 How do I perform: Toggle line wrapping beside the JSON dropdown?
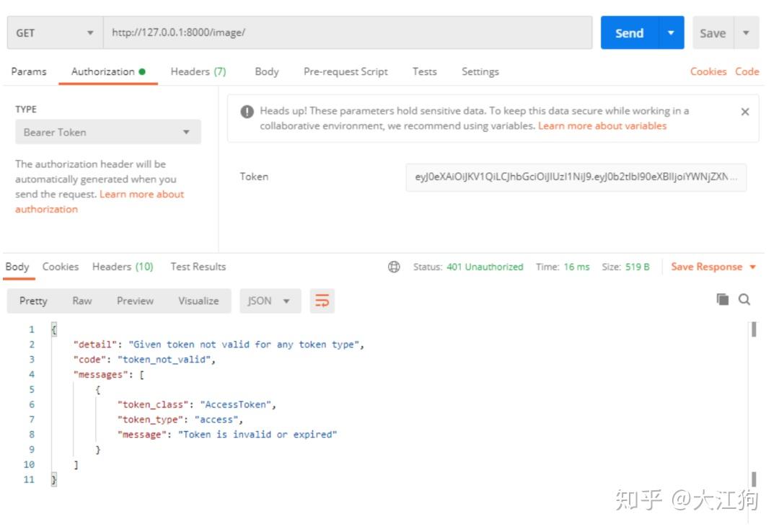[322, 301]
